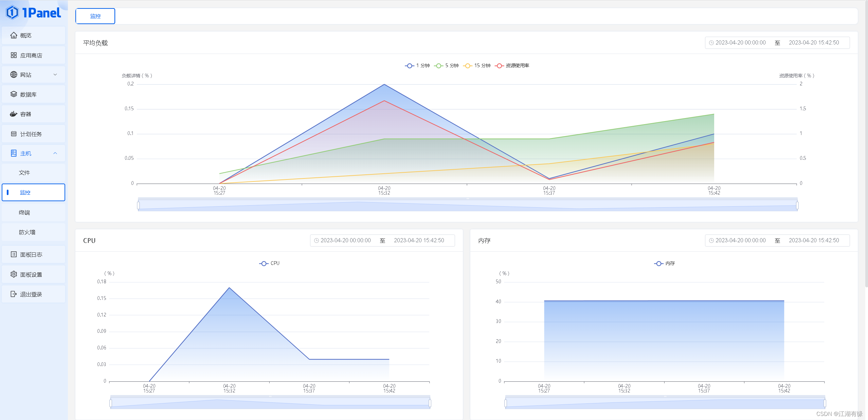This screenshot has width=868, height=420.
Task: Click left handle of CPU zoom slider
Action: [x=111, y=403]
